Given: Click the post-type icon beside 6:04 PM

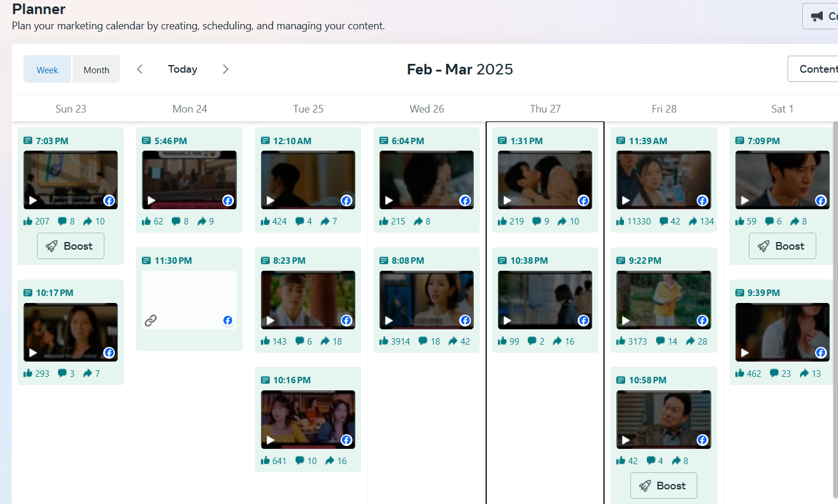Looking at the screenshot, I should tap(384, 141).
